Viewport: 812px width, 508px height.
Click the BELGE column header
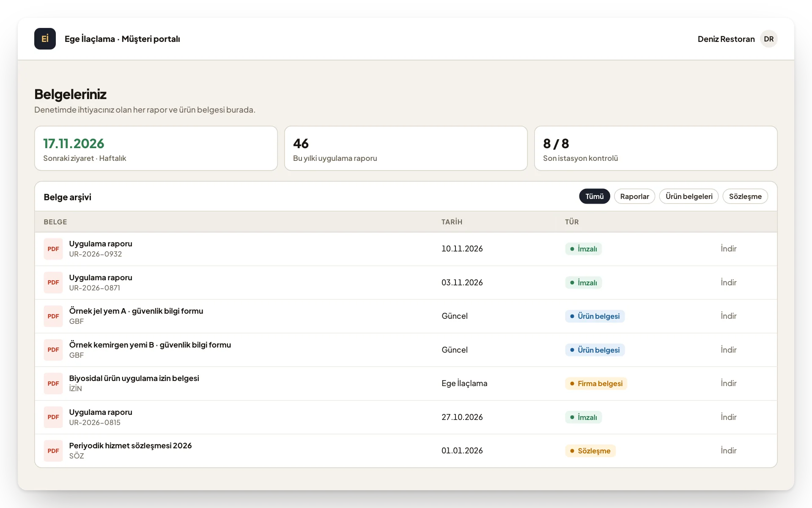coord(55,222)
